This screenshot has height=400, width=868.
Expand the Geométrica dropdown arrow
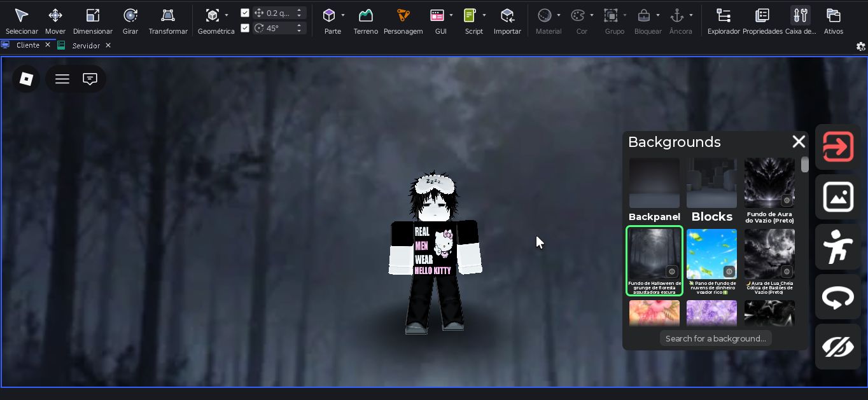(227, 15)
